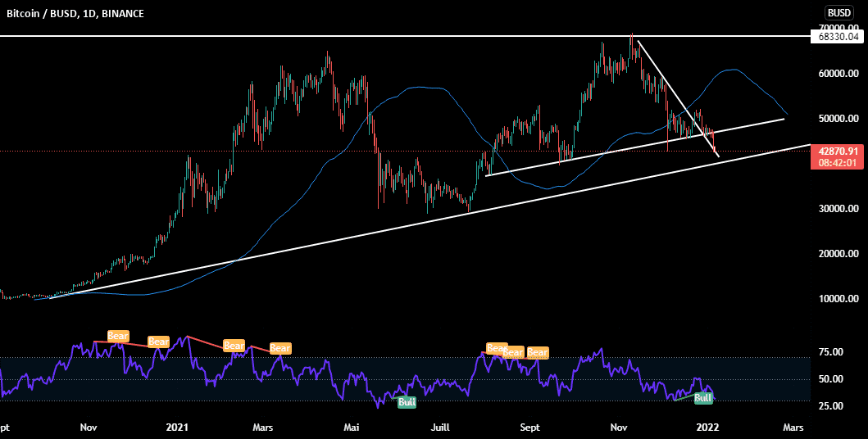Click the 2021 time axis label
This screenshot has width=868, height=439.
pos(177,427)
